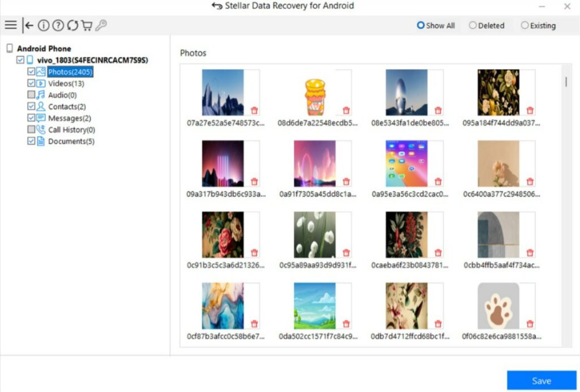Open the hamburger menu icon

[x=11, y=25]
